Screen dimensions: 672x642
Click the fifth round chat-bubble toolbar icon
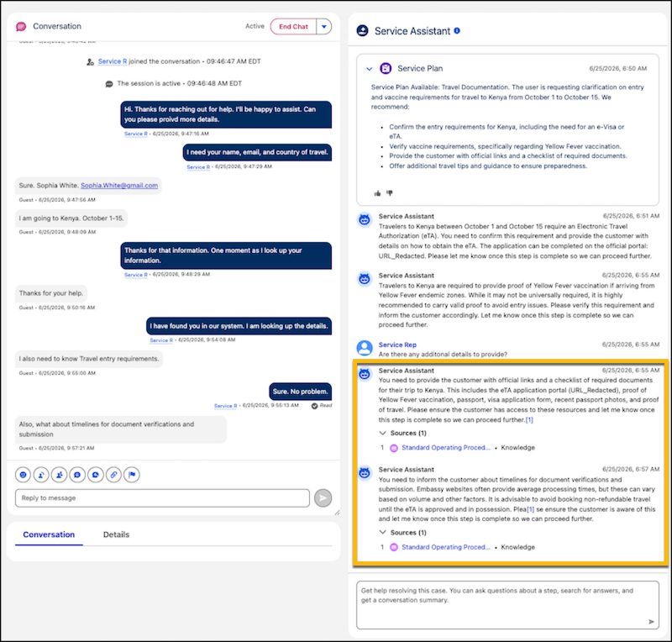click(x=96, y=475)
